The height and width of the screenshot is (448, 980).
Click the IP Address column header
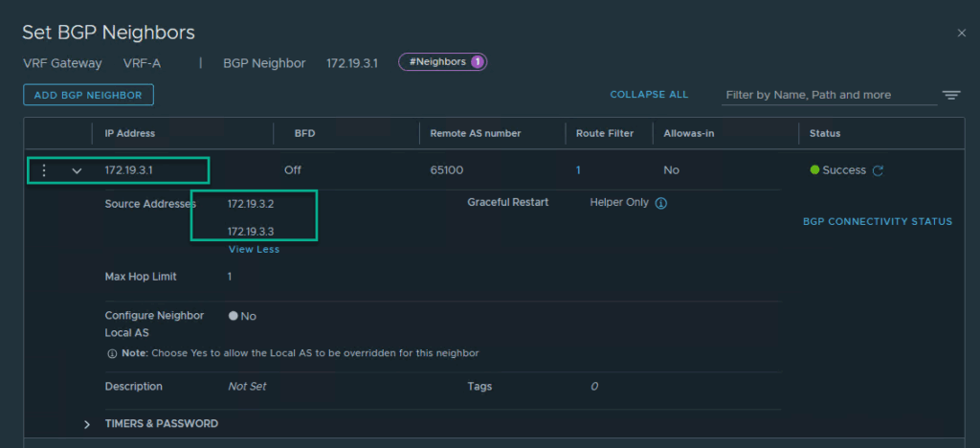[x=130, y=133]
